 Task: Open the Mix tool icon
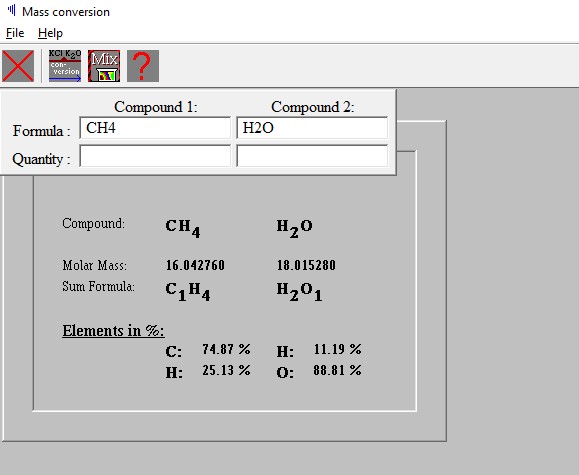pyautogui.click(x=104, y=66)
